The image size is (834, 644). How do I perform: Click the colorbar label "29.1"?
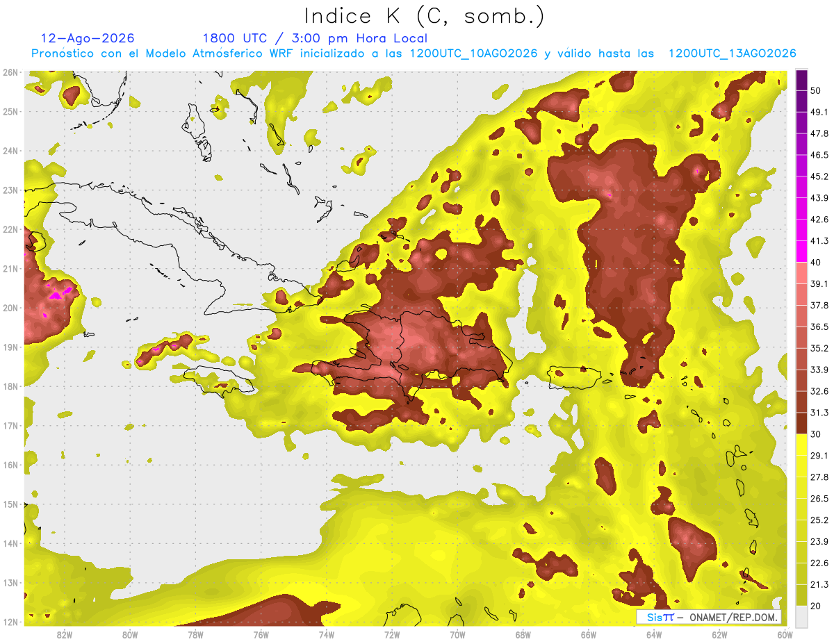click(819, 455)
